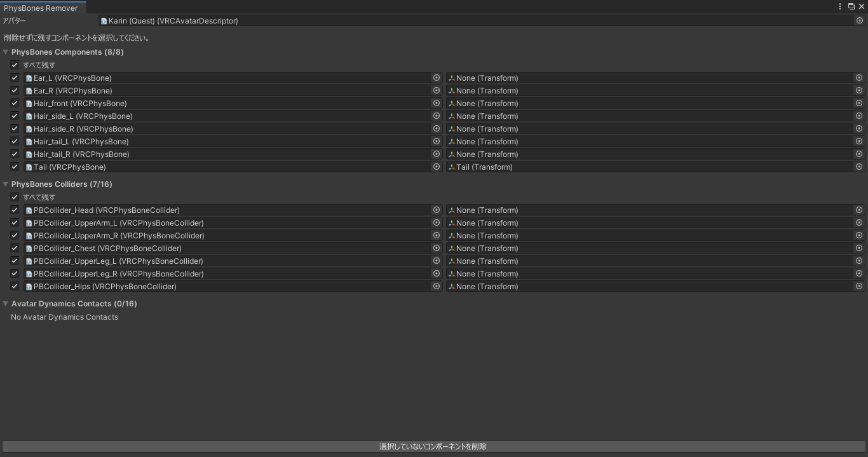Open object picker for Ear_L PhysBone
868x457 pixels.
(437, 78)
